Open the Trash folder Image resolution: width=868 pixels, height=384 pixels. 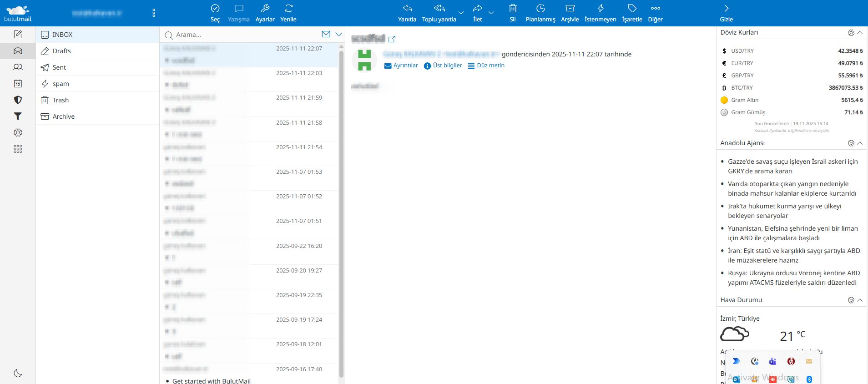pos(97,100)
